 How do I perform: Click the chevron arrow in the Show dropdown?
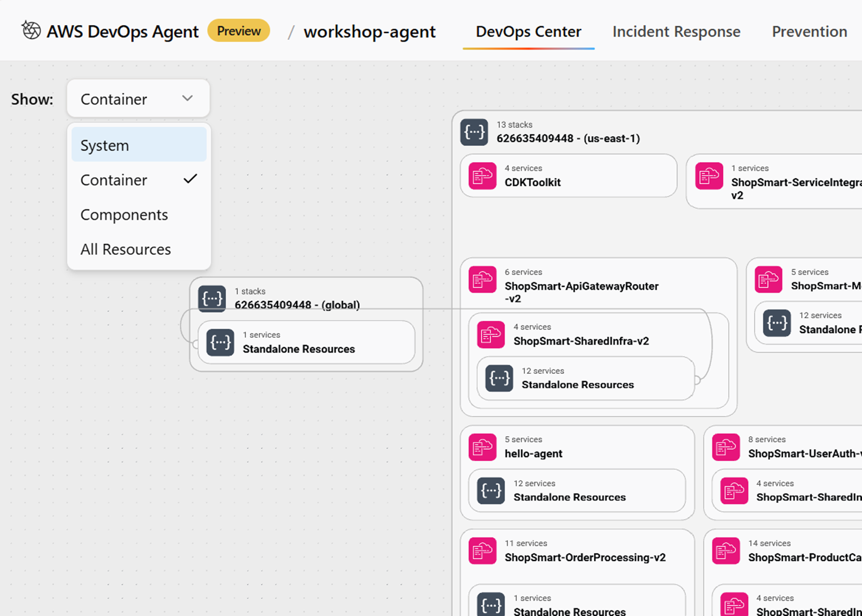[188, 98]
